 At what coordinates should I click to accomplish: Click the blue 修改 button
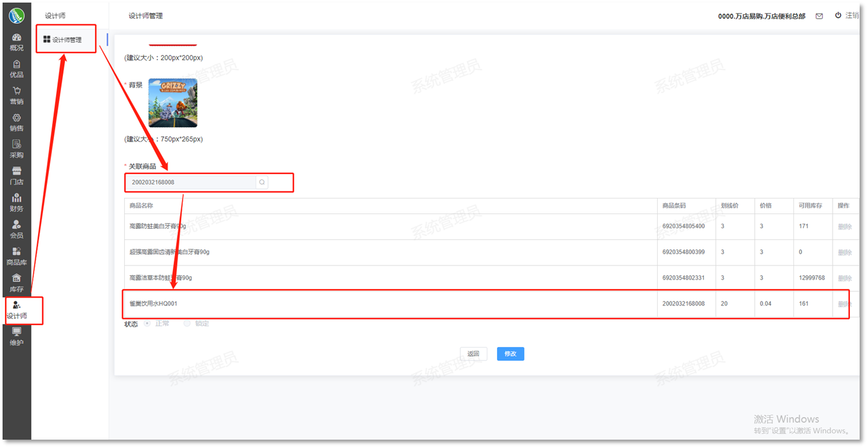pos(511,354)
